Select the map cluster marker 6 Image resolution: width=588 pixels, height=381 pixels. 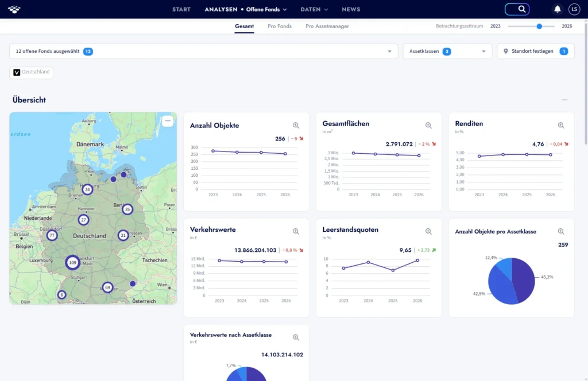coord(61,295)
